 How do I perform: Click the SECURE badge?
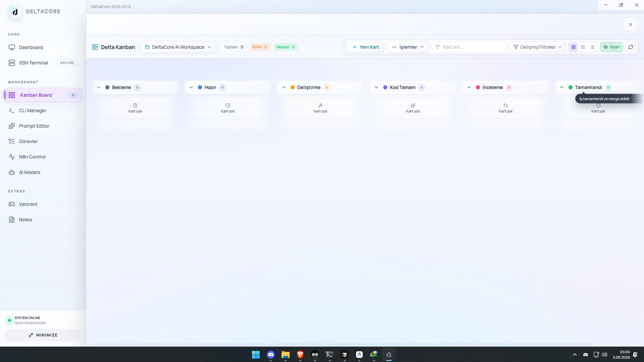point(67,63)
